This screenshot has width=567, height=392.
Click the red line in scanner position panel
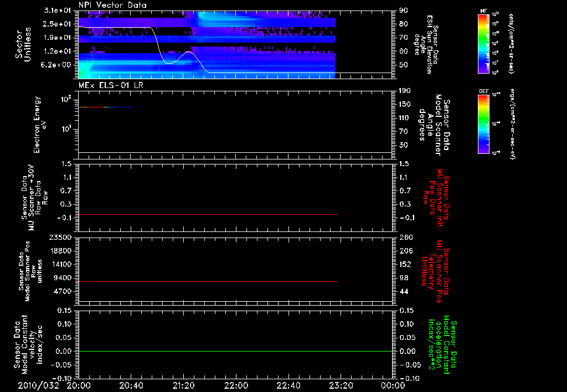208,281
